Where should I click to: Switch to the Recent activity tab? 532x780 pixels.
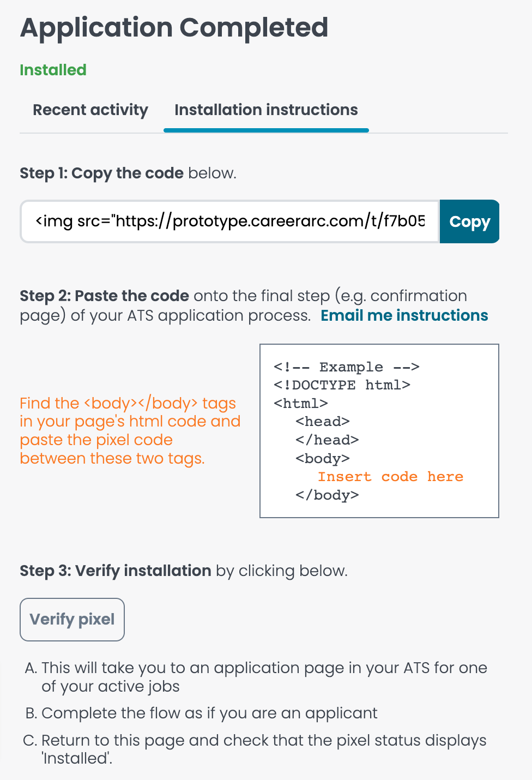coord(90,110)
